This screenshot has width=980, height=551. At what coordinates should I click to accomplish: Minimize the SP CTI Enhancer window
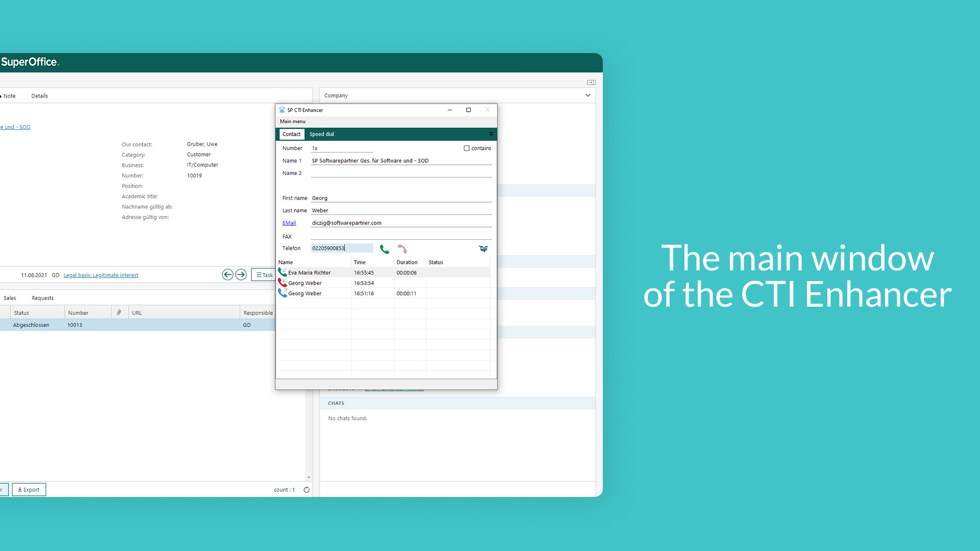click(450, 110)
